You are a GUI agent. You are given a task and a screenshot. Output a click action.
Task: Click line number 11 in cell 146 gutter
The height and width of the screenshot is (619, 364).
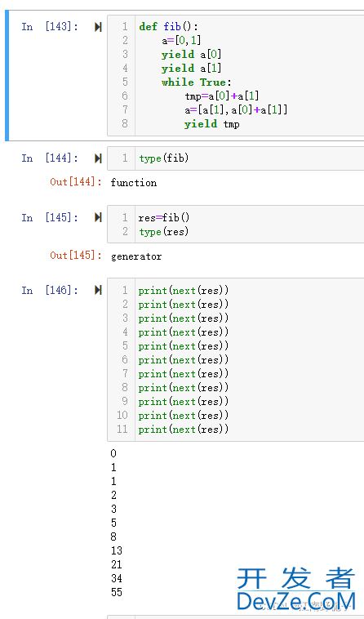(122, 429)
